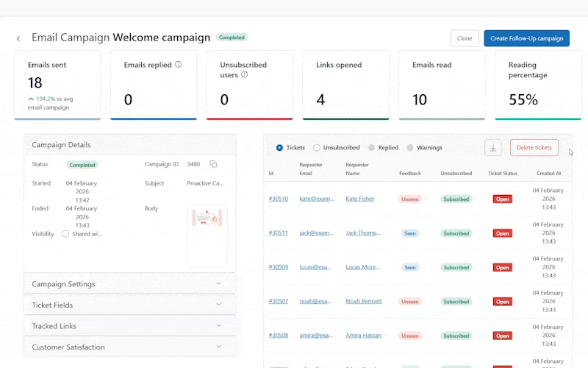Open requester email amira@exa...
Screen dimensions: 588x368
pos(316,336)
